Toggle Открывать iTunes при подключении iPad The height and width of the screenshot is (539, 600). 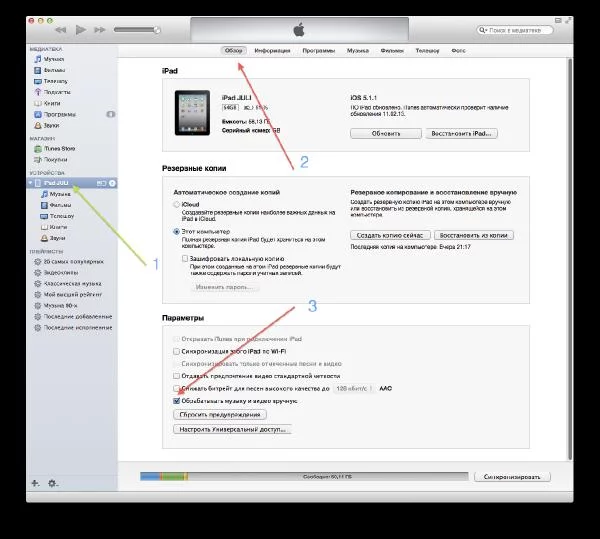[176, 339]
